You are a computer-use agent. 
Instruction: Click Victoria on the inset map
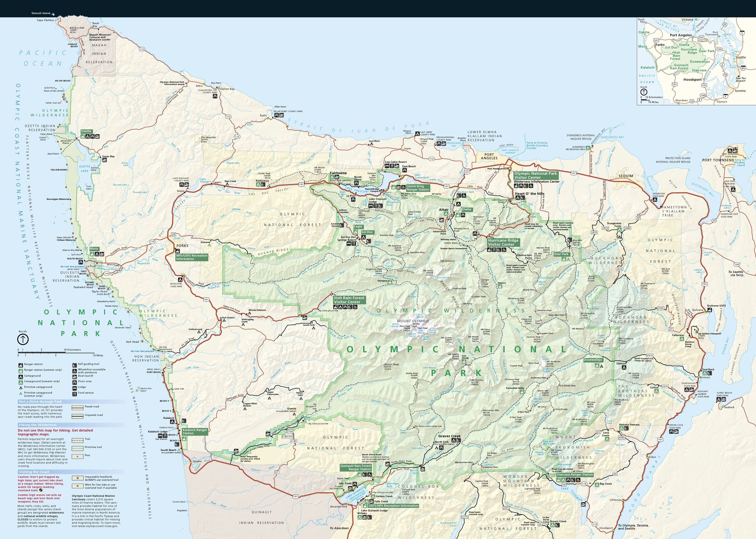(687, 20)
